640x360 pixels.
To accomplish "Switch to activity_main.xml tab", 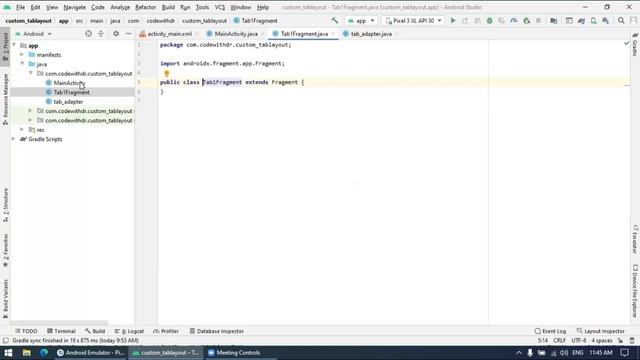I will (x=169, y=34).
